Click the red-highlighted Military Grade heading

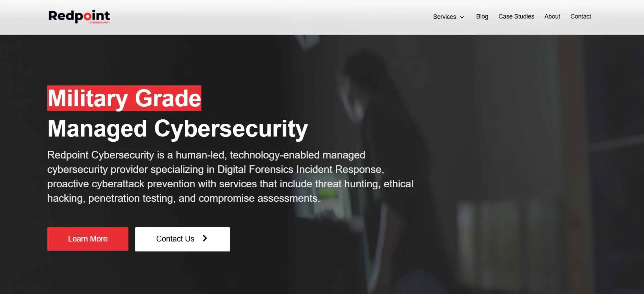[x=124, y=98]
